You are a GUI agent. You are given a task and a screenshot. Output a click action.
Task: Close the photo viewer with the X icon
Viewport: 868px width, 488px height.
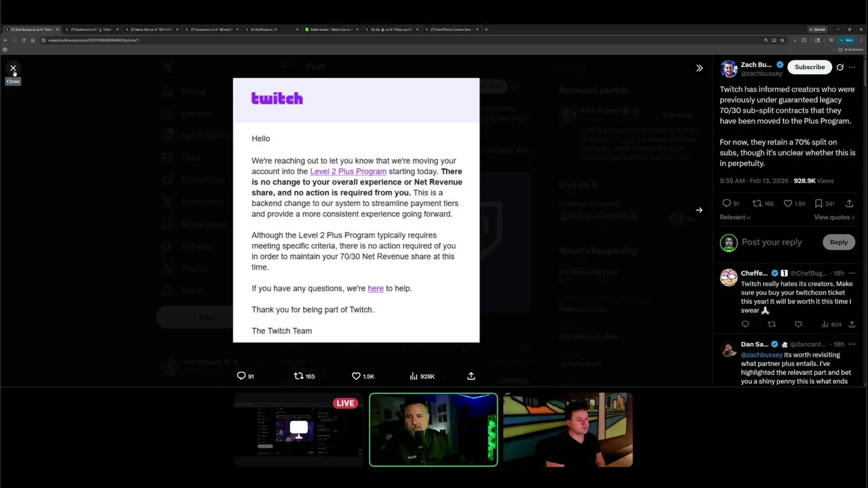[13, 68]
